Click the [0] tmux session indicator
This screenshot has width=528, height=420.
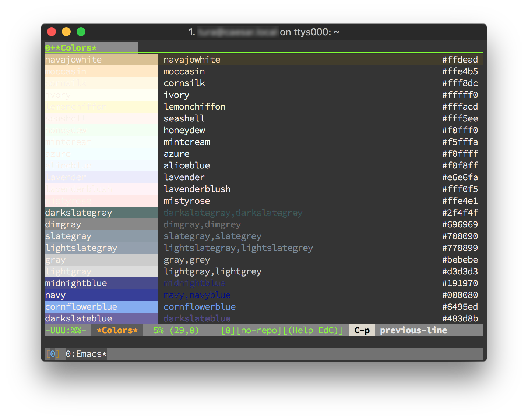(x=53, y=354)
